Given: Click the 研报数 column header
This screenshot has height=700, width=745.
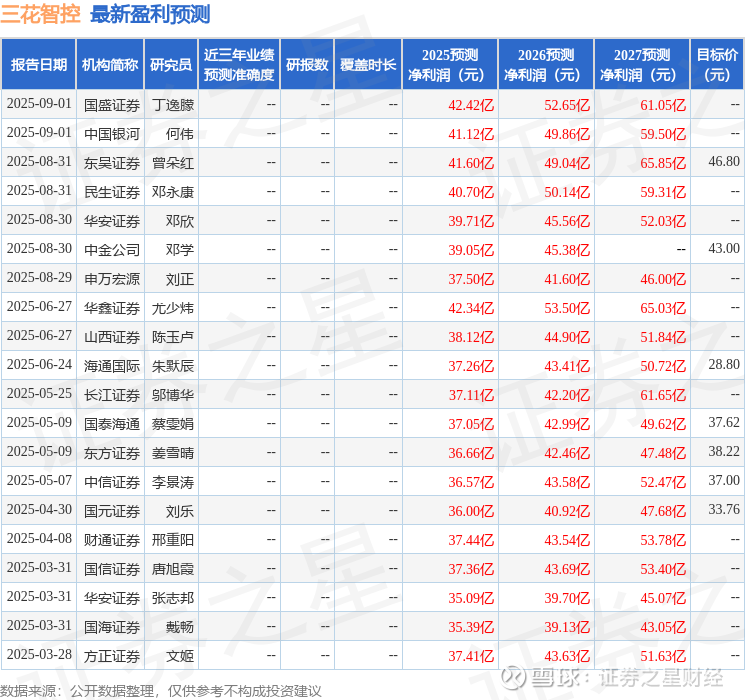Looking at the screenshot, I should coord(307,65).
